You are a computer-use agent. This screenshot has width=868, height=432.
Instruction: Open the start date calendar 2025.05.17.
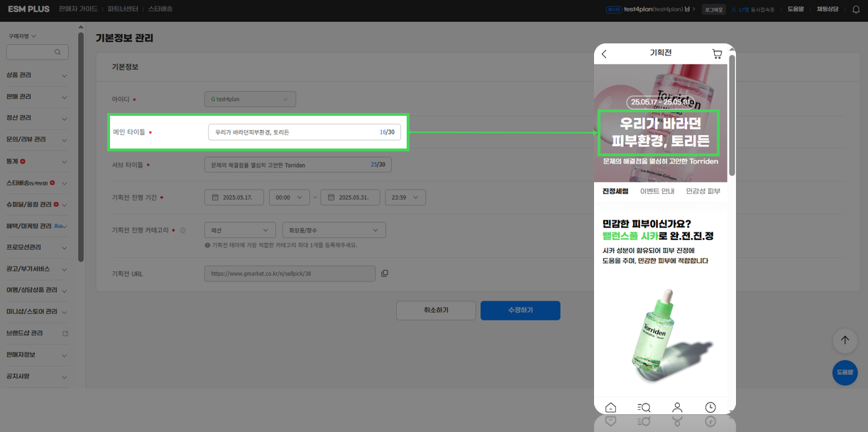[x=234, y=198]
